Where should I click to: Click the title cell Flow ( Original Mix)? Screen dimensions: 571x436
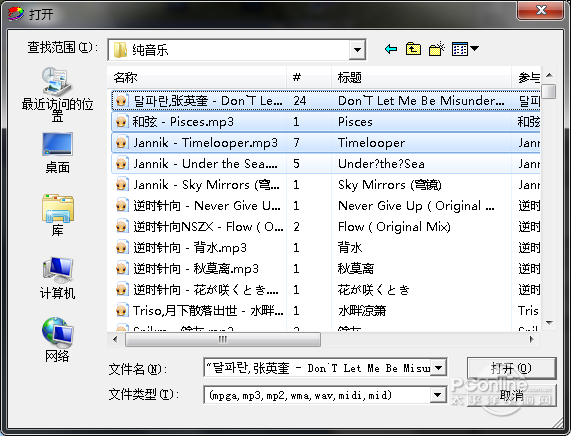[x=394, y=227]
